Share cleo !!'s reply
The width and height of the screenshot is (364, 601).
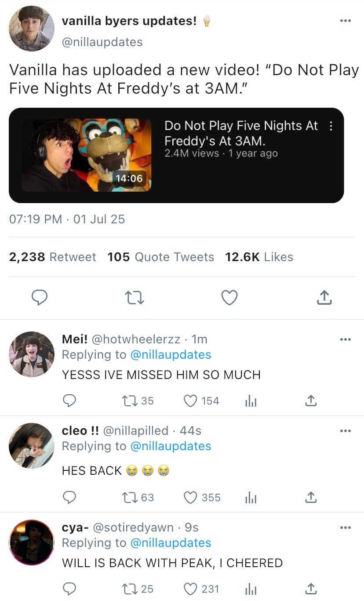pos(311,498)
